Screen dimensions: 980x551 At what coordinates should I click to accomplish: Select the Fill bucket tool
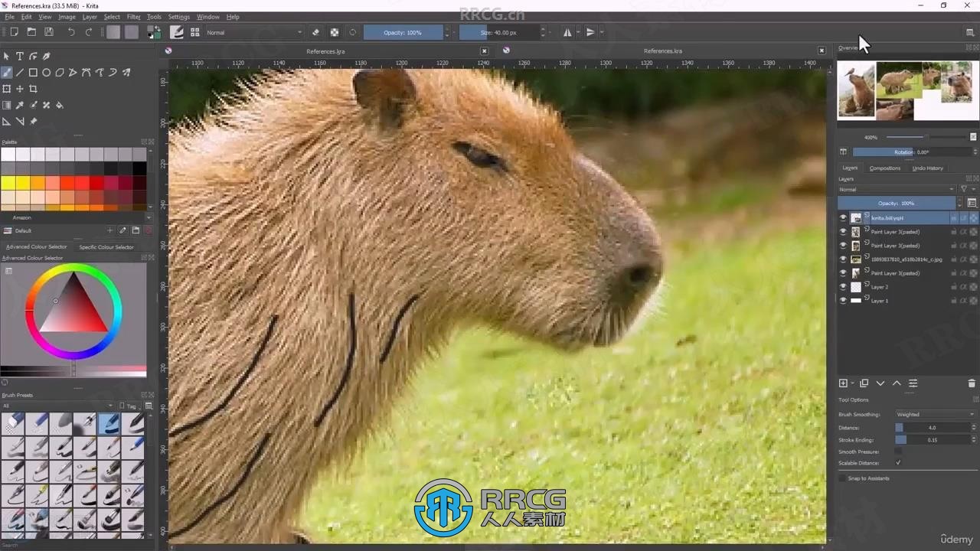pyautogui.click(x=60, y=105)
